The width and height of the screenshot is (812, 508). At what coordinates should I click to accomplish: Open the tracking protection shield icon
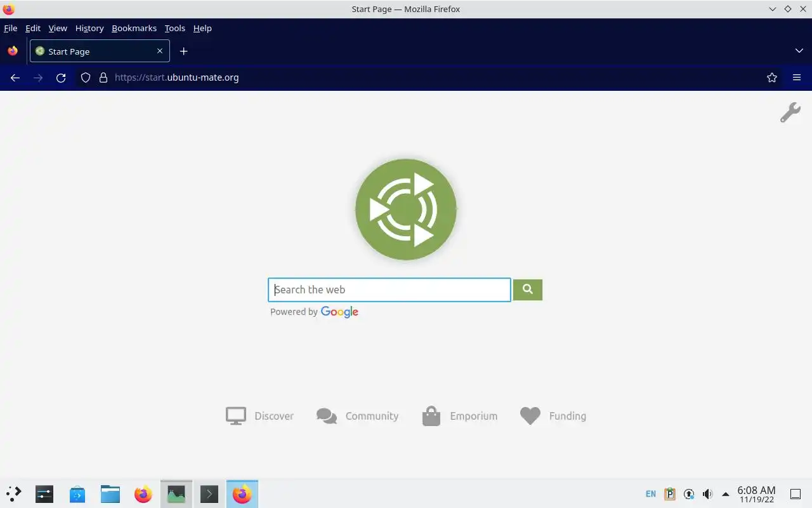[86, 77]
